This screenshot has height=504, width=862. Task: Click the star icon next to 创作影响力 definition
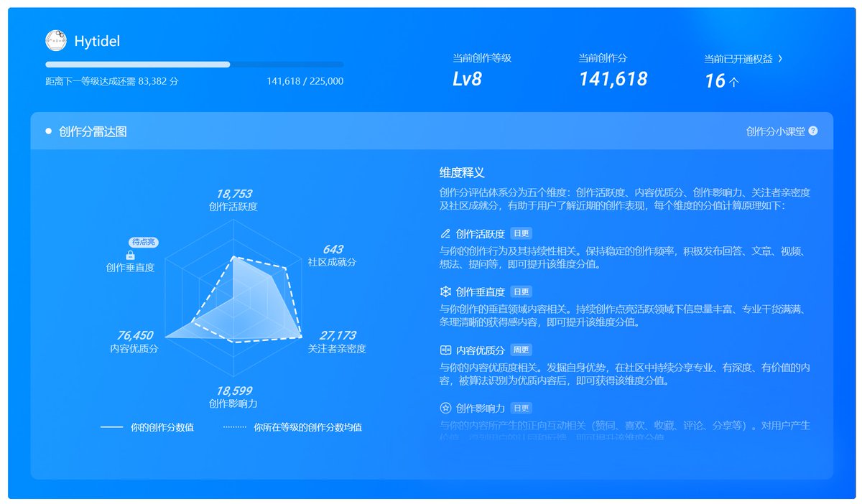(x=445, y=408)
